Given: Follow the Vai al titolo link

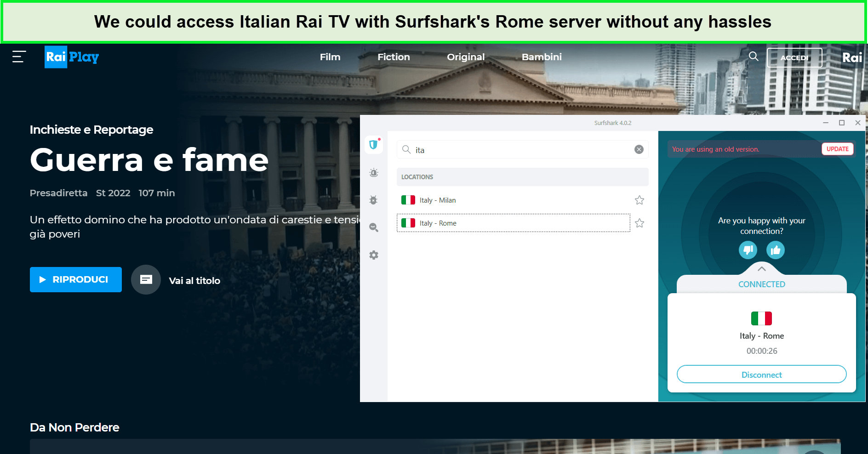Looking at the screenshot, I should click(x=194, y=281).
